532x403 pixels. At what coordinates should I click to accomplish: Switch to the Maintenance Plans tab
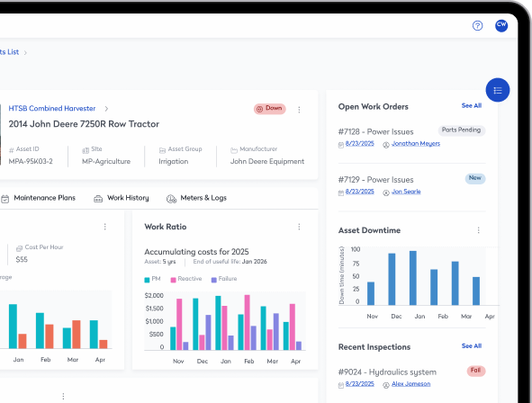click(38, 198)
